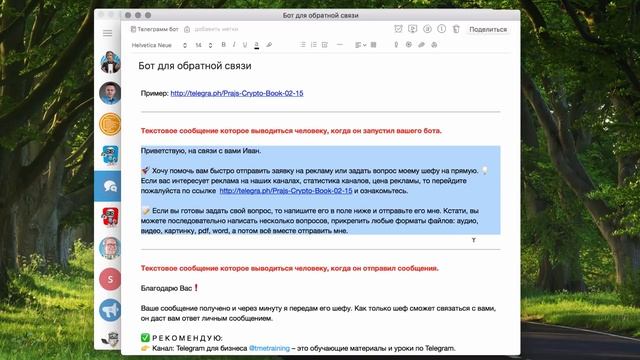Open the @tmetraining channel link

269,348
